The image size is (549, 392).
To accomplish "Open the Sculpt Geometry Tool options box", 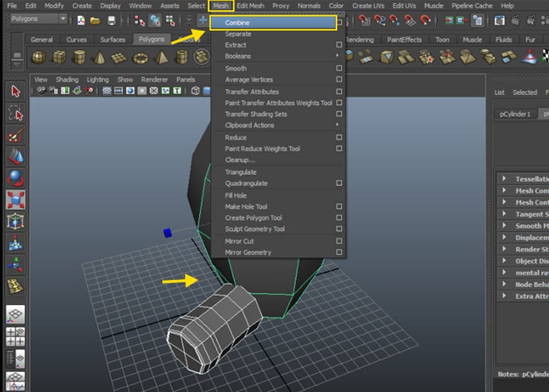I will tap(338, 229).
